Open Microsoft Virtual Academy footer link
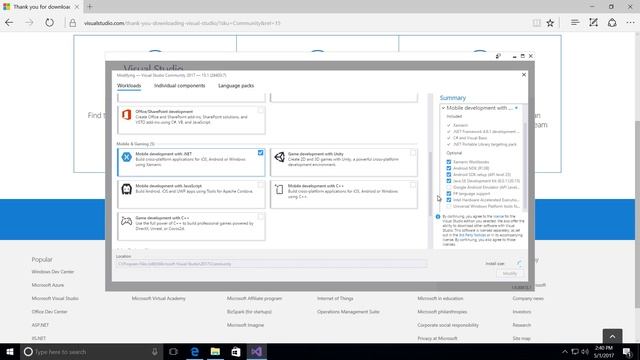 tap(158, 298)
